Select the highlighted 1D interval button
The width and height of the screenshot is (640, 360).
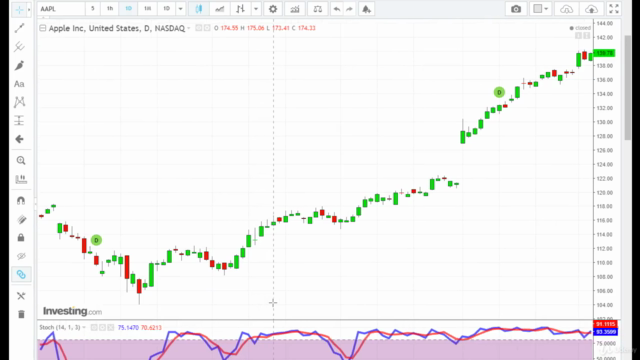tap(128, 9)
